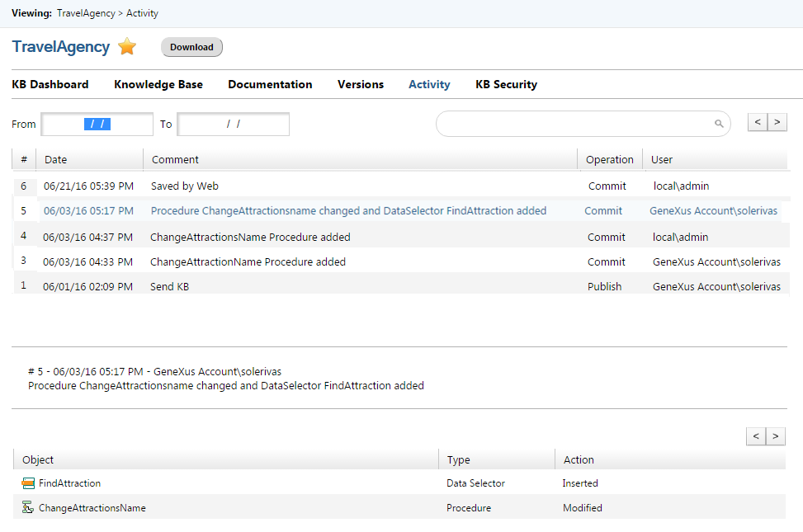This screenshot has width=803, height=532.
Task: Click the 'Inserted' action cell
Action: [580, 483]
